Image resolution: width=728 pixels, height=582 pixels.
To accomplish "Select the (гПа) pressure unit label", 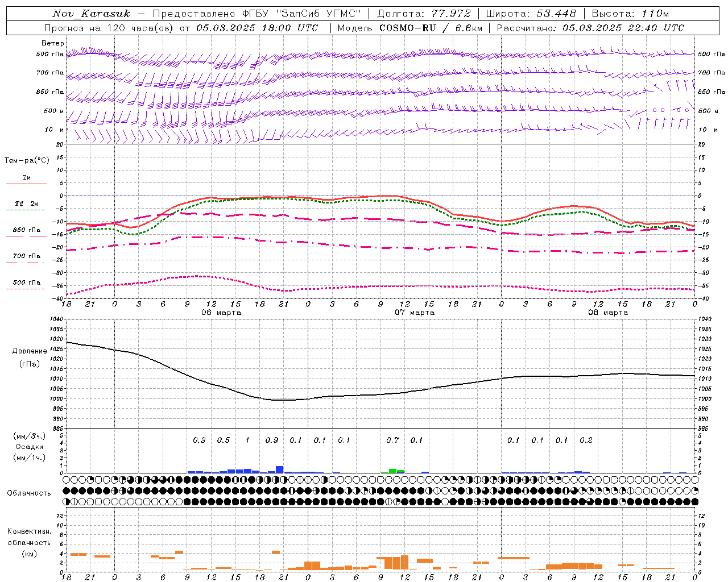I will (x=30, y=364).
